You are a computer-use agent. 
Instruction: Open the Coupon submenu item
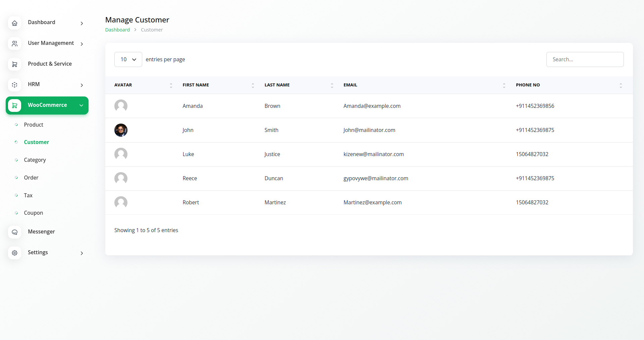pyautogui.click(x=34, y=213)
